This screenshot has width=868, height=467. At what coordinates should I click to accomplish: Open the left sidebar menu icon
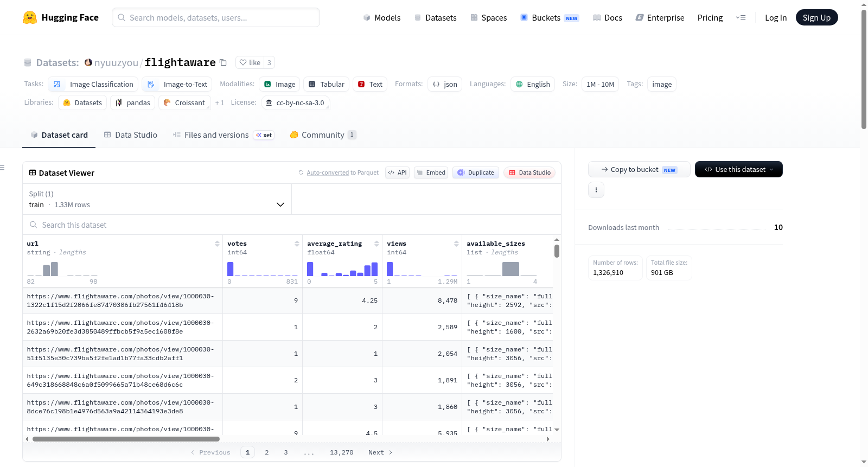tap(3, 168)
